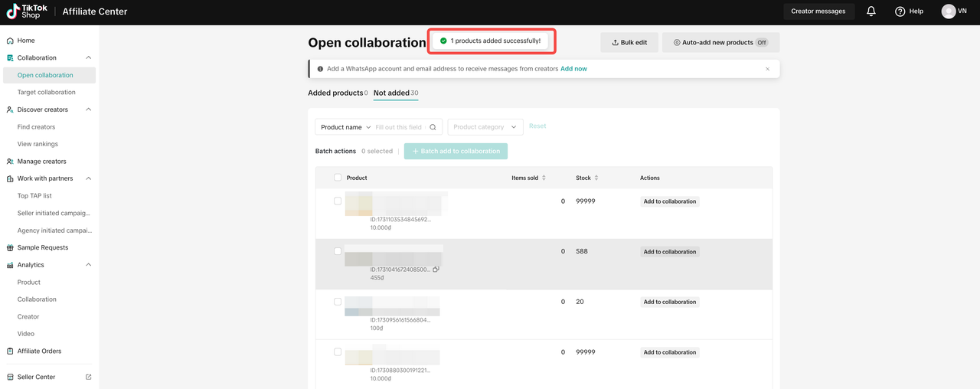
Task: Open the Product name dropdown
Action: click(345, 127)
